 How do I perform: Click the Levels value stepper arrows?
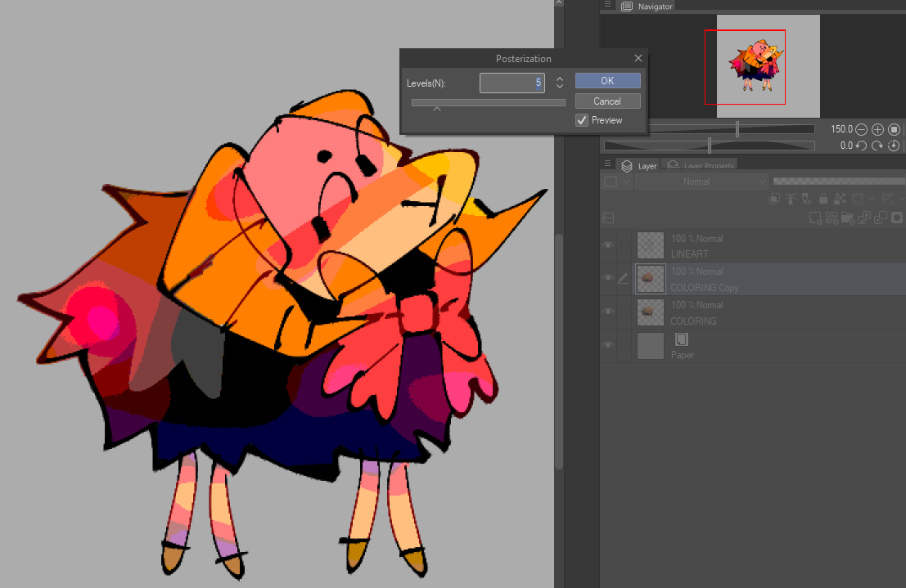(560, 83)
